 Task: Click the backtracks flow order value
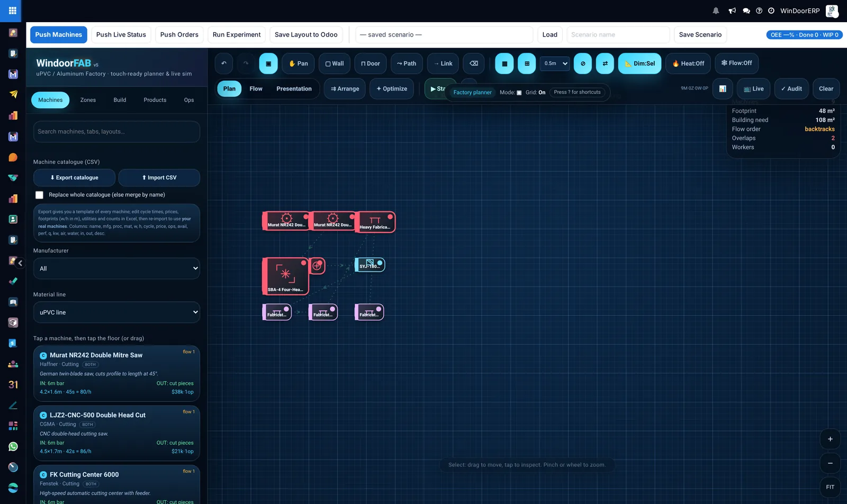pyautogui.click(x=819, y=129)
